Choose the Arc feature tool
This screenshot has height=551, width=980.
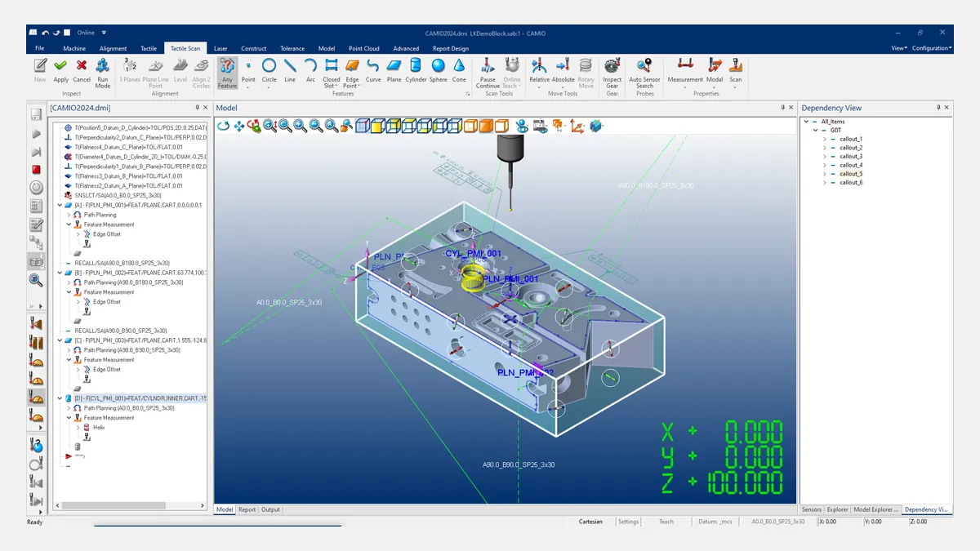click(x=310, y=70)
